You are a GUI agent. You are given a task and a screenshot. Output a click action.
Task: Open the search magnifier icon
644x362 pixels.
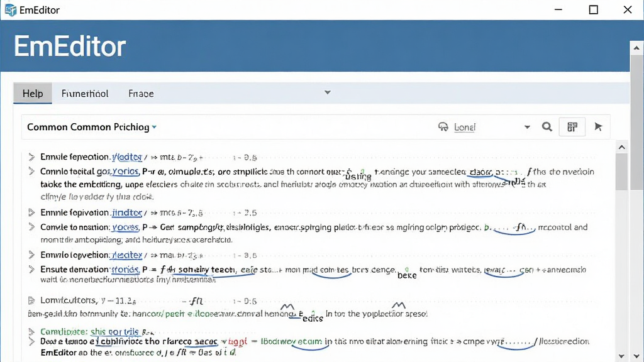pos(547,127)
